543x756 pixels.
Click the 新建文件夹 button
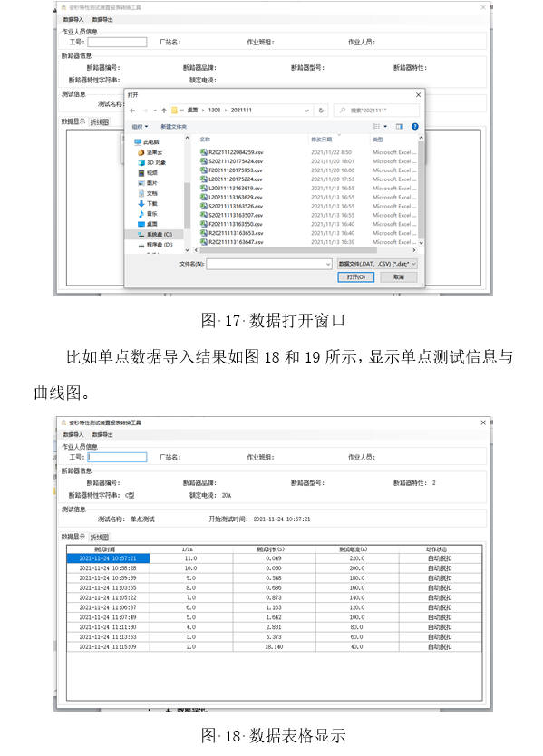tap(174, 127)
